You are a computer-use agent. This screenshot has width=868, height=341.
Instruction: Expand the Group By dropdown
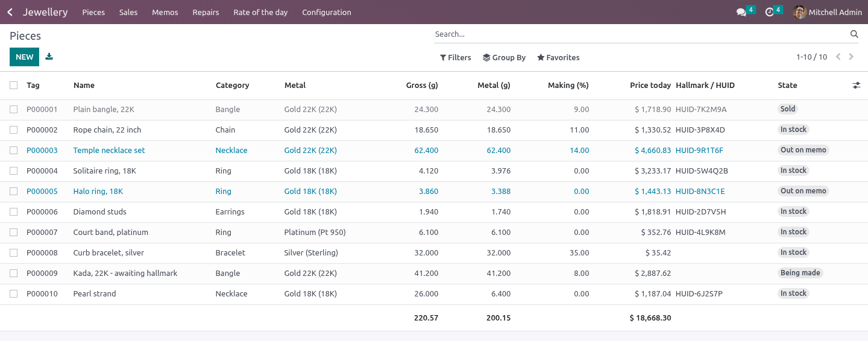click(x=504, y=58)
